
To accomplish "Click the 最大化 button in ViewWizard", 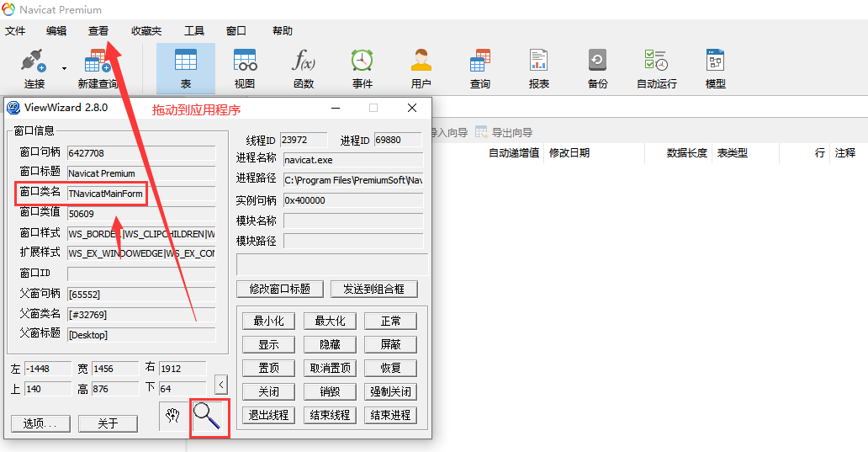I will coord(330,322).
